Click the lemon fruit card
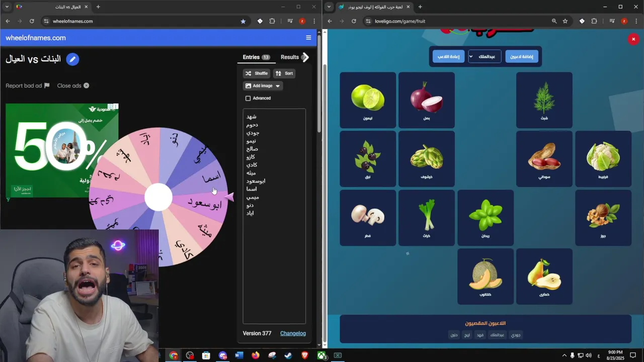The height and width of the screenshot is (362, 644). (x=368, y=100)
